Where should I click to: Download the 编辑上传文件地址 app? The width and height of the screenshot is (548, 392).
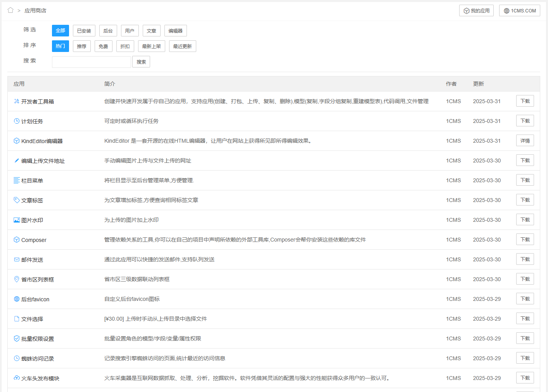(525, 160)
